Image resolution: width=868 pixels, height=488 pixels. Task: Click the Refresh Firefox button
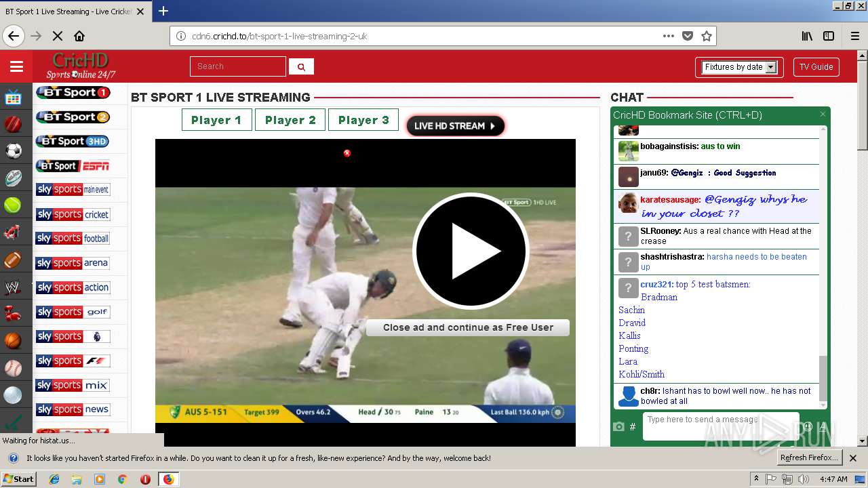810,457
